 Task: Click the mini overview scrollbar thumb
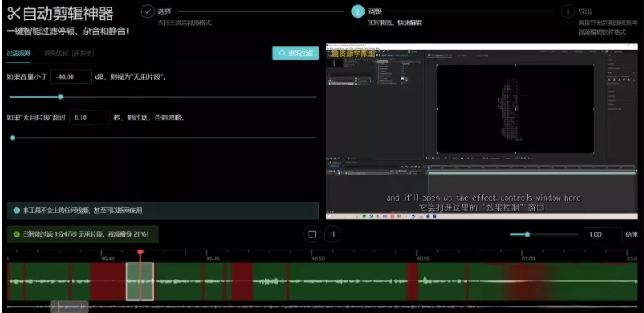pos(69,306)
